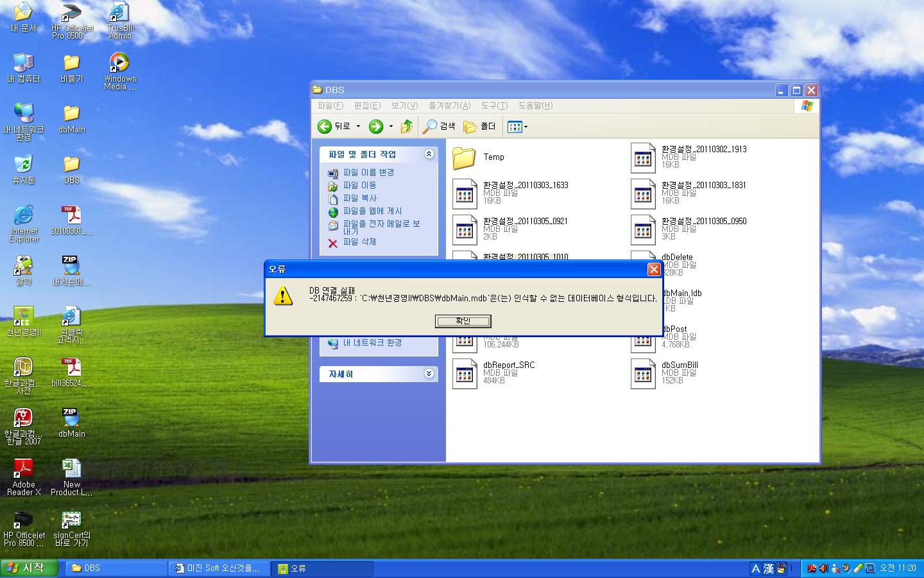
Task: Select 환경설정_20110302_1913 MDB file
Action: pos(689,157)
